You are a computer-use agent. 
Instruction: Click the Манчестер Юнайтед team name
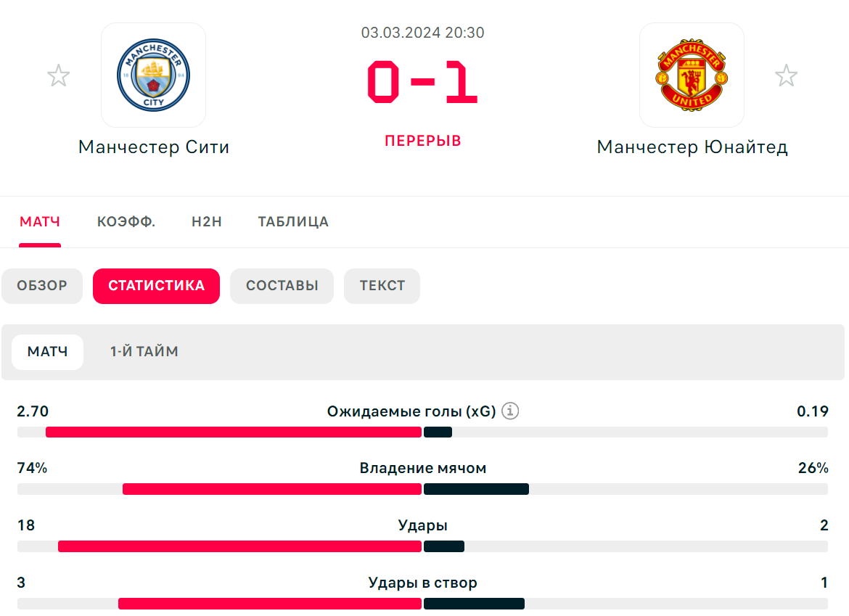pos(692,147)
